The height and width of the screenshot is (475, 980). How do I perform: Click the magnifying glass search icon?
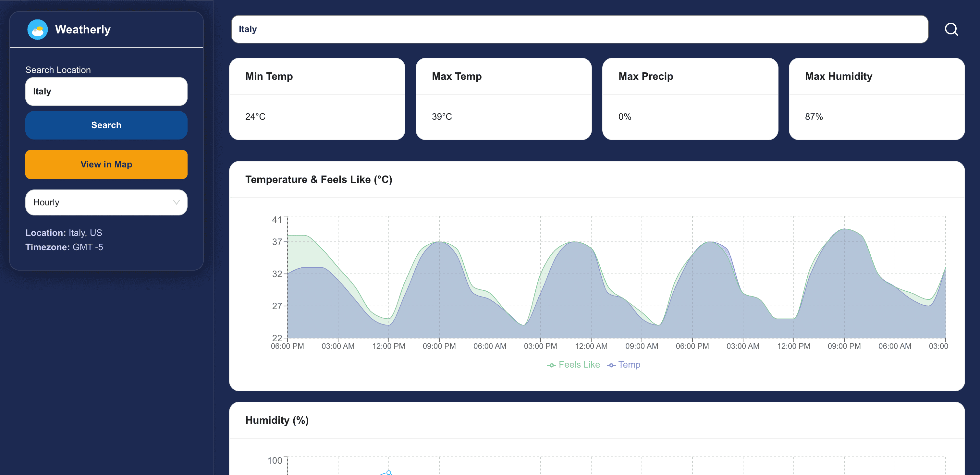point(951,29)
